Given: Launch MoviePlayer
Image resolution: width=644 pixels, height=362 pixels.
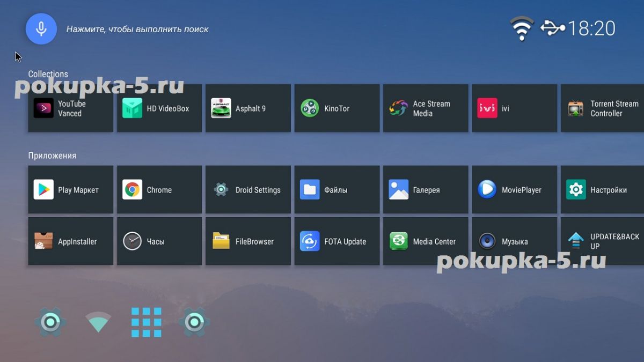Looking at the screenshot, I should [514, 190].
